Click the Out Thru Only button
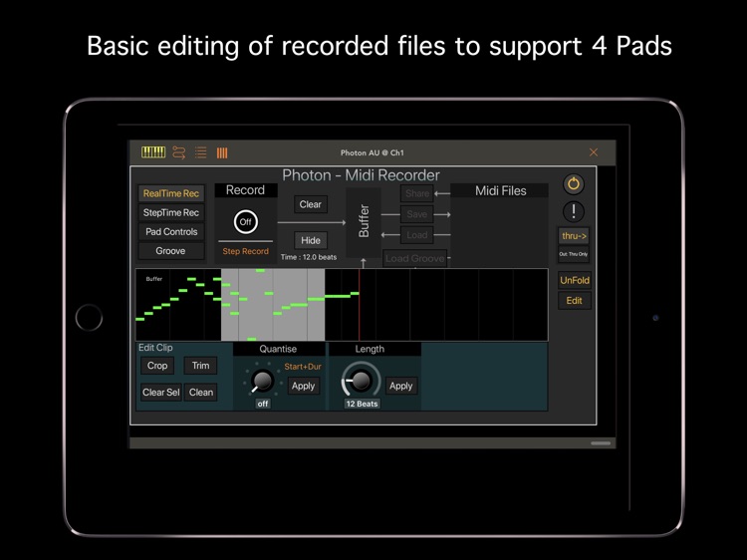Image resolution: width=747 pixels, height=560 pixels. pyautogui.click(x=574, y=254)
